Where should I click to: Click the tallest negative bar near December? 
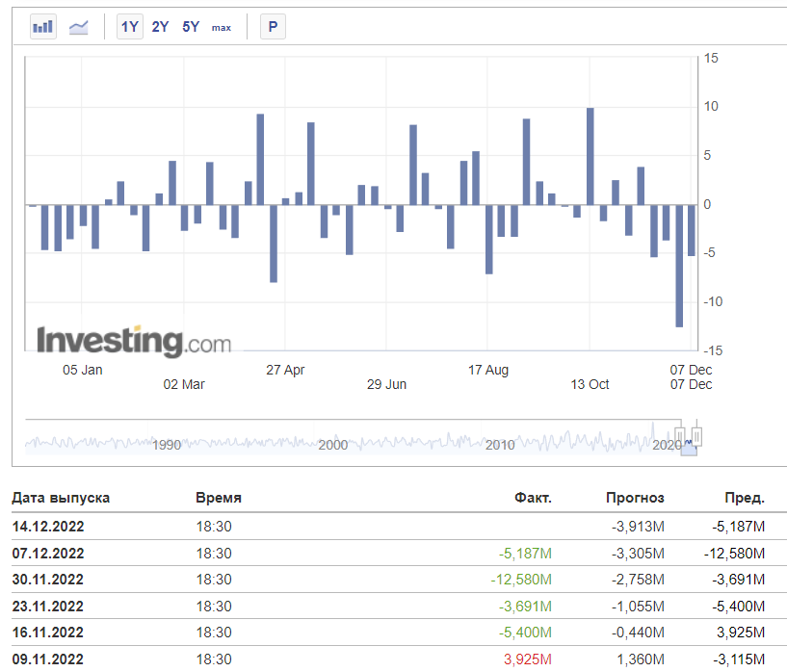(679, 266)
